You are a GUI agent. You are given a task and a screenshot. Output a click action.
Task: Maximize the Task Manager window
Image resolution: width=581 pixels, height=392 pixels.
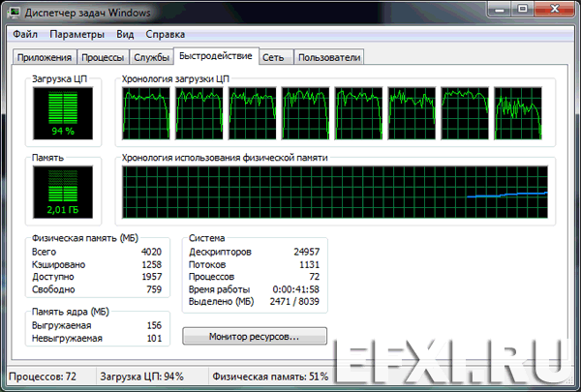[523, 9]
